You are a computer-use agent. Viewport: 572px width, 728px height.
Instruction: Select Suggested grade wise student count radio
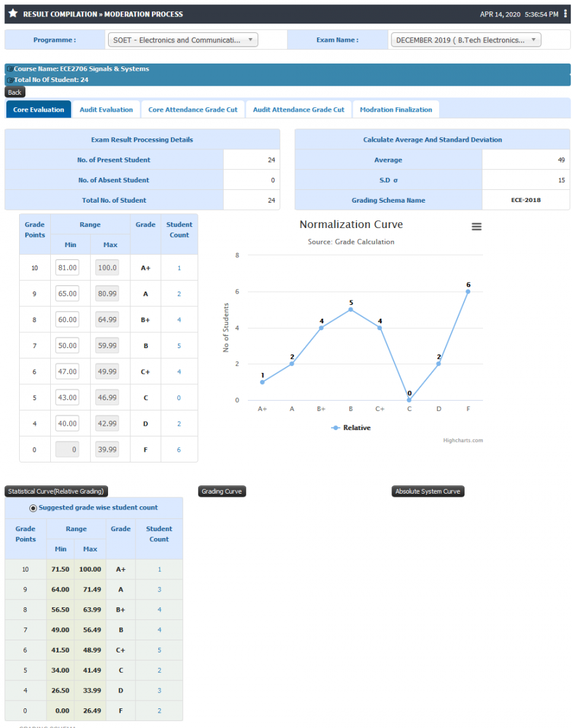tap(33, 508)
